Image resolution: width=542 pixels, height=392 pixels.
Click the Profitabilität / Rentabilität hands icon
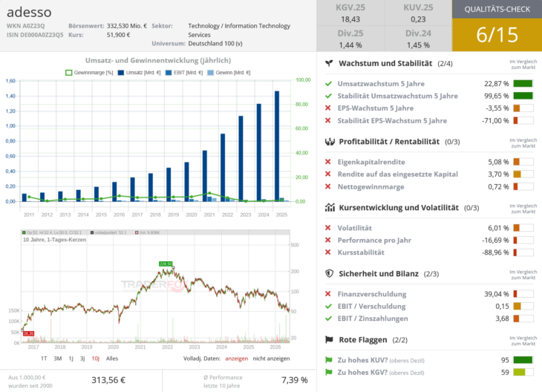[330, 141]
